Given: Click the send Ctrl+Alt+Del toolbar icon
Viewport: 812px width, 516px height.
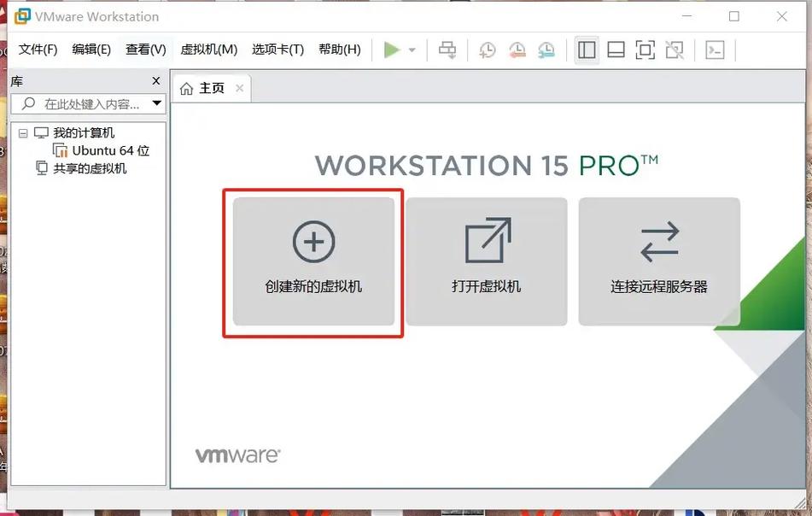Looking at the screenshot, I should (447, 50).
